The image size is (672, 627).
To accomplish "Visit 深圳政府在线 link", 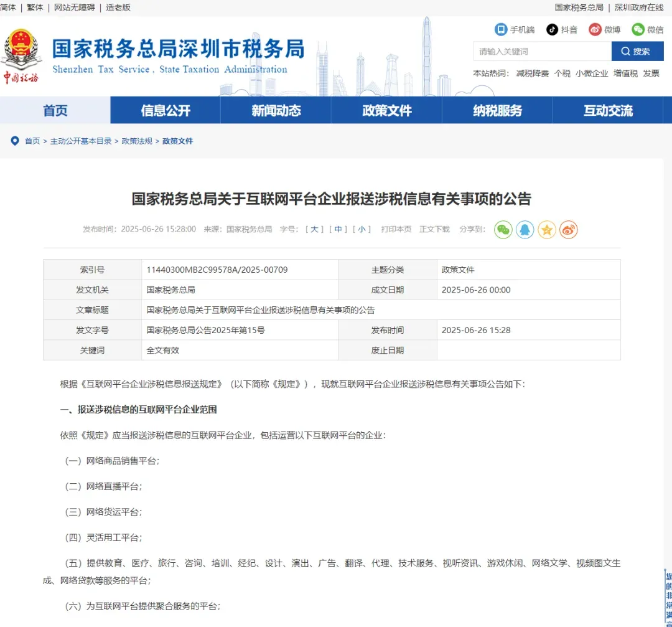I will click(638, 7).
